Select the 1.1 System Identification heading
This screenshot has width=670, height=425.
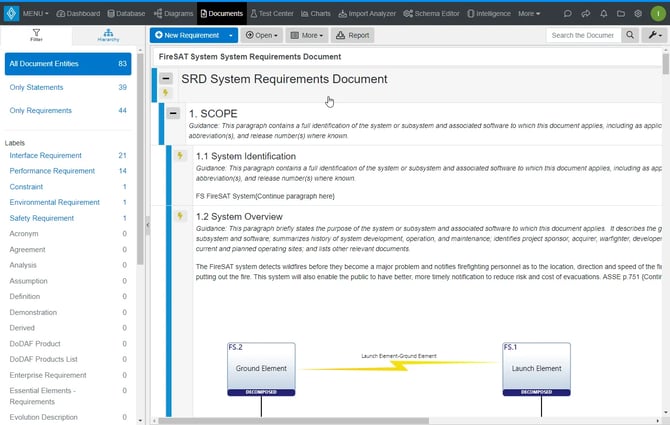[x=246, y=156]
